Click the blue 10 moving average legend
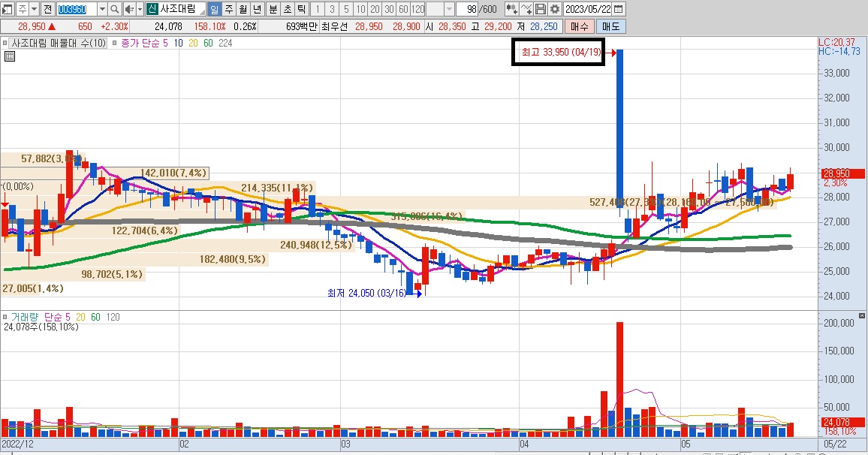868x455 pixels. pos(178,43)
